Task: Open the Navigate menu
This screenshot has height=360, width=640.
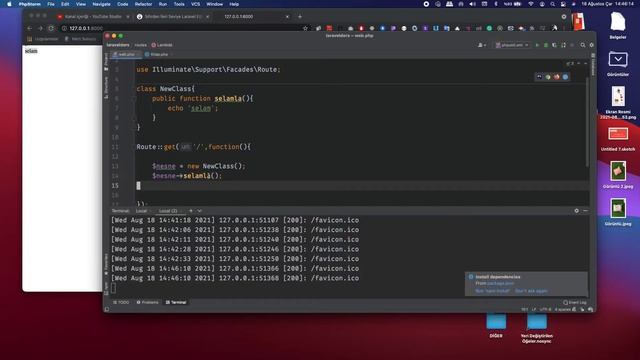Action: (x=101, y=4)
